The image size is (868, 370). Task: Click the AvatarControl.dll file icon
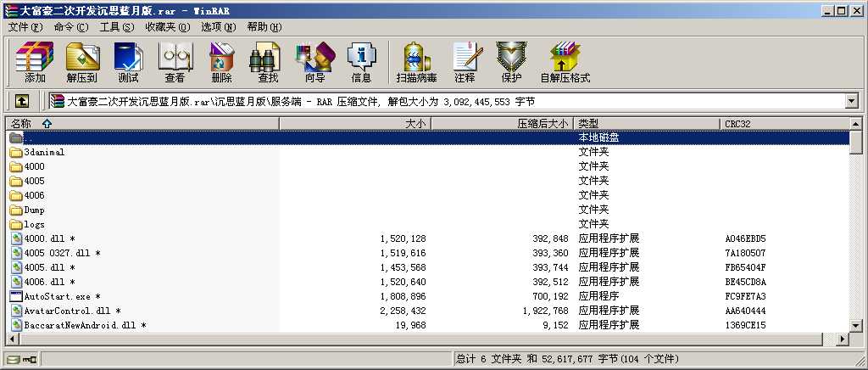coord(17,311)
